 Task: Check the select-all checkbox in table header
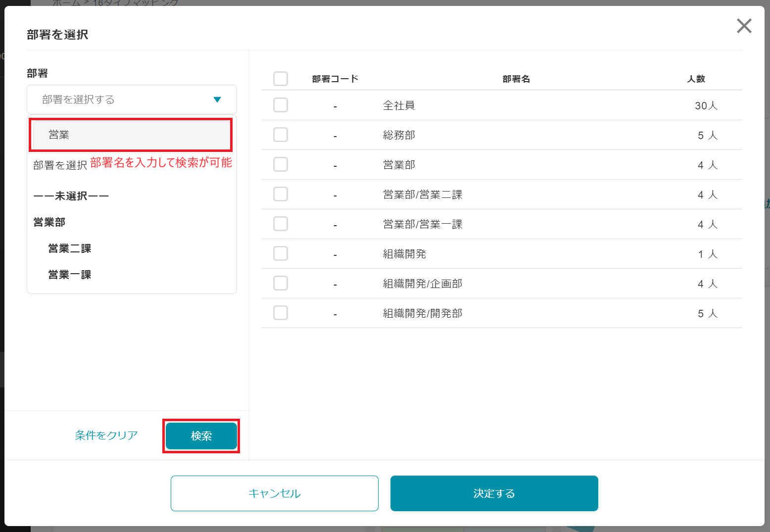pos(280,78)
